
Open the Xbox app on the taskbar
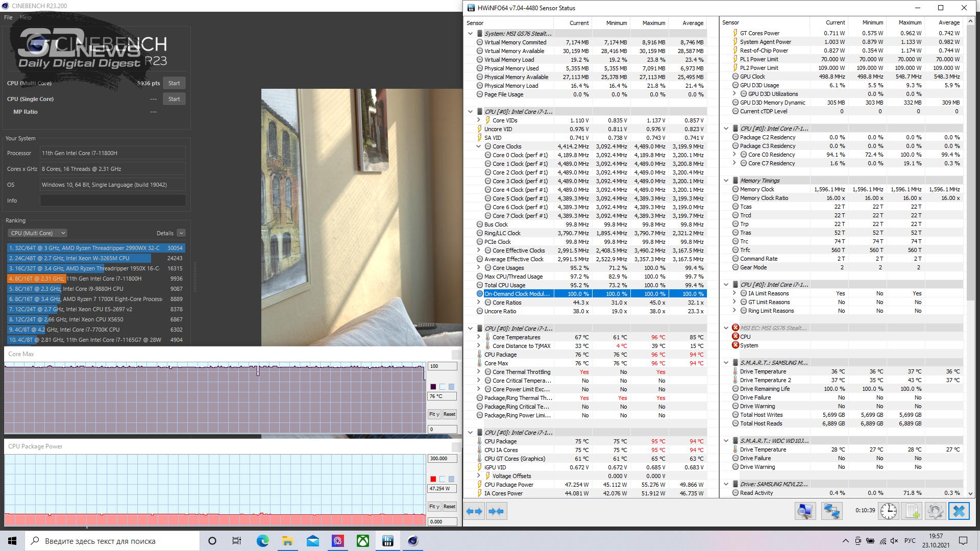(362, 541)
